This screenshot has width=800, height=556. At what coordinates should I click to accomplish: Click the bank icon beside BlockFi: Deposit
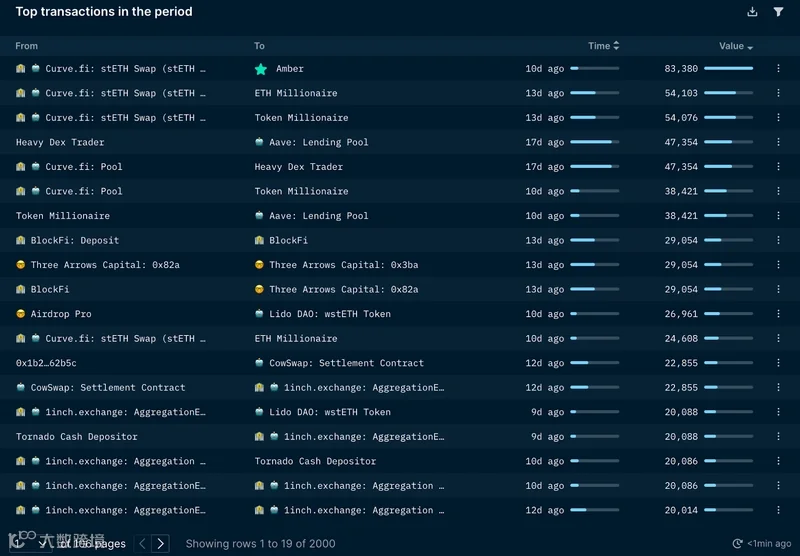coord(20,240)
